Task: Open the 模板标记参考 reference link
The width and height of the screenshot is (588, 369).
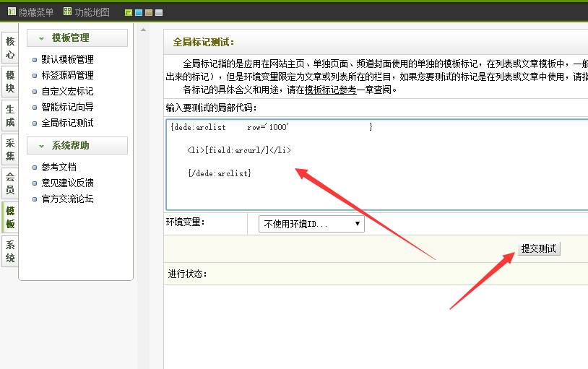Action: (330, 90)
